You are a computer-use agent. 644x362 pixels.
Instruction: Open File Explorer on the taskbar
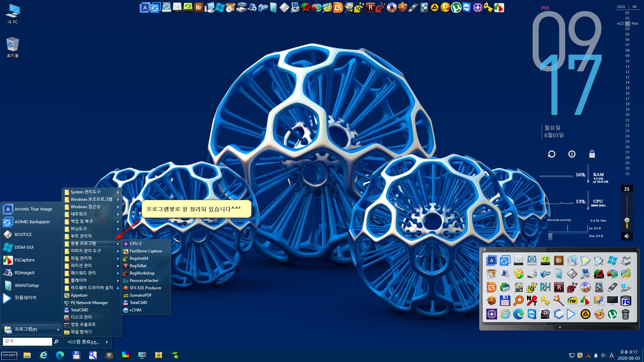(x=27, y=355)
